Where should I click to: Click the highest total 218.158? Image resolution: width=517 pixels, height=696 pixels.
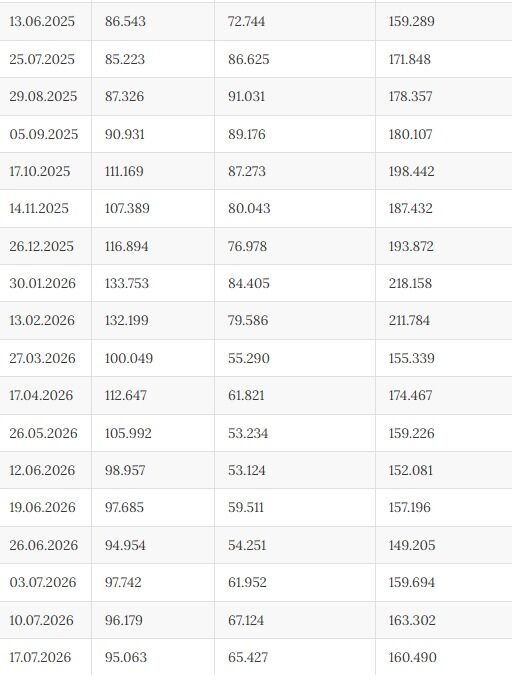(x=410, y=283)
